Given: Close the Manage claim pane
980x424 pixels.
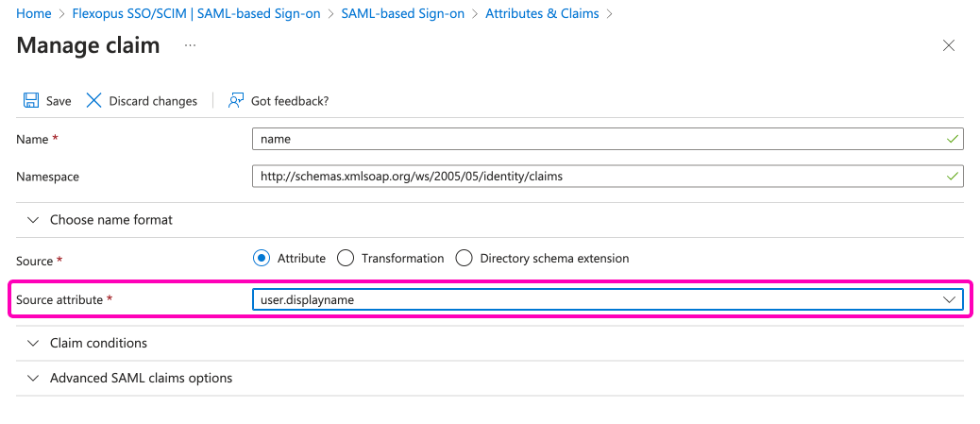Looking at the screenshot, I should tap(949, 45).
